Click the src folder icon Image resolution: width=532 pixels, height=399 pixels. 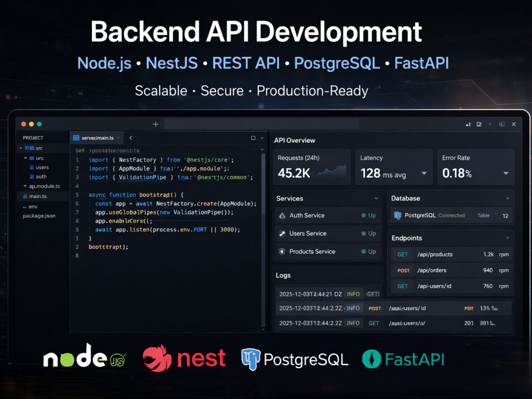coord(29,148)
